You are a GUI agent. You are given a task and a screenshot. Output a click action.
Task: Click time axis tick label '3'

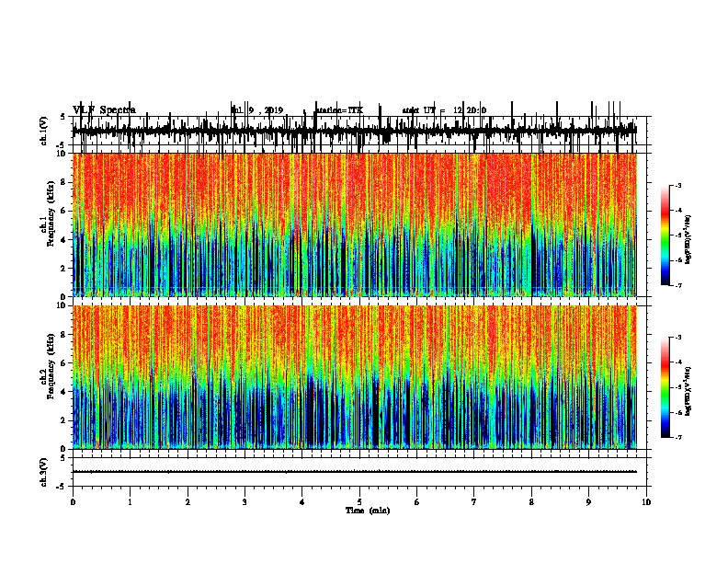coord(245,502)
